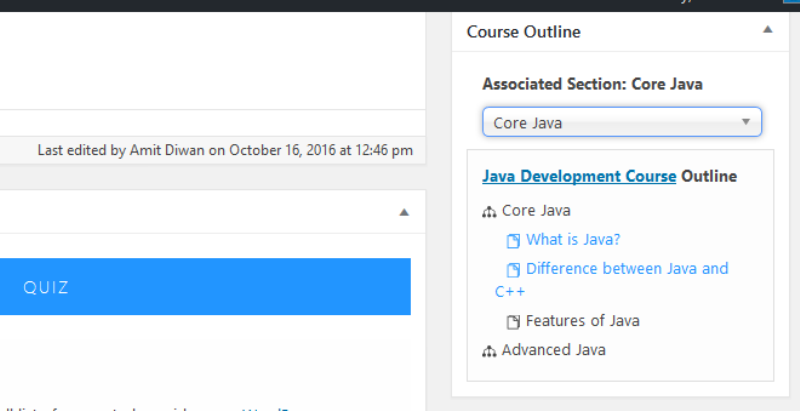800x411 pixels.
Task: Open Difference between Java and C++ lesson
Action: (627, 269)
